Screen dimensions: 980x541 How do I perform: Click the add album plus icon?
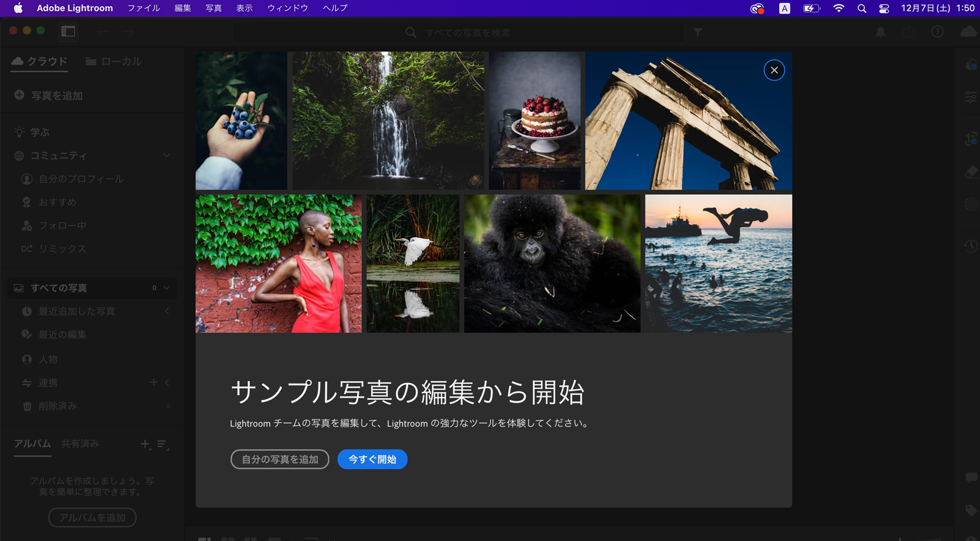[x=145, y=444]
